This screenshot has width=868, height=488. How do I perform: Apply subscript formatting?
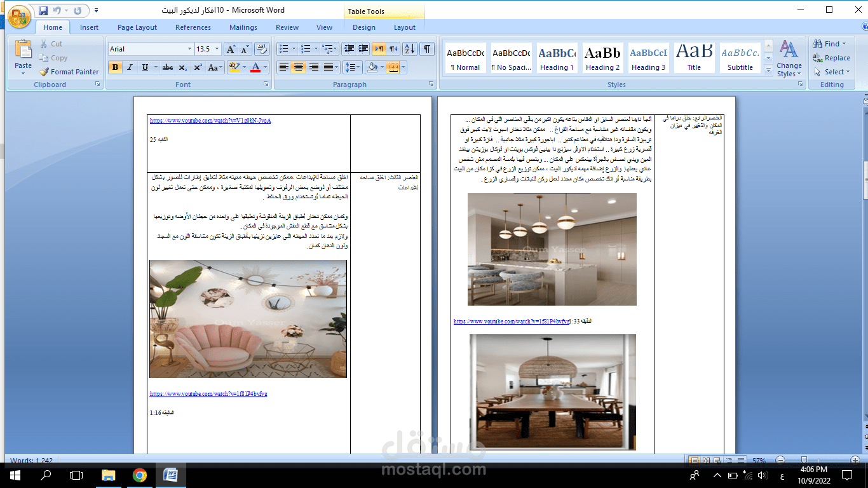183,67
